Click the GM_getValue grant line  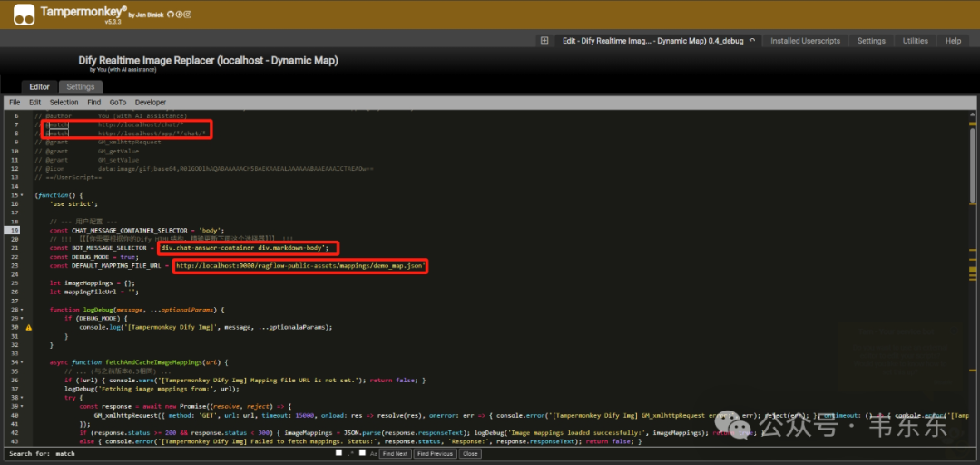point(87,152)
